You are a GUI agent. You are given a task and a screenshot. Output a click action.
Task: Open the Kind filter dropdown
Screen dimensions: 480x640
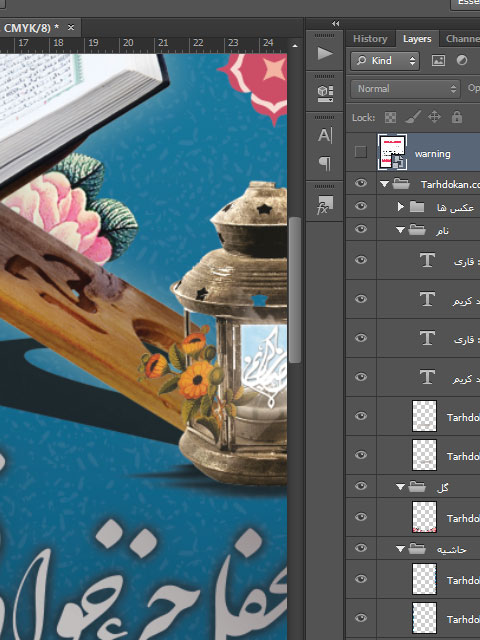385,60
